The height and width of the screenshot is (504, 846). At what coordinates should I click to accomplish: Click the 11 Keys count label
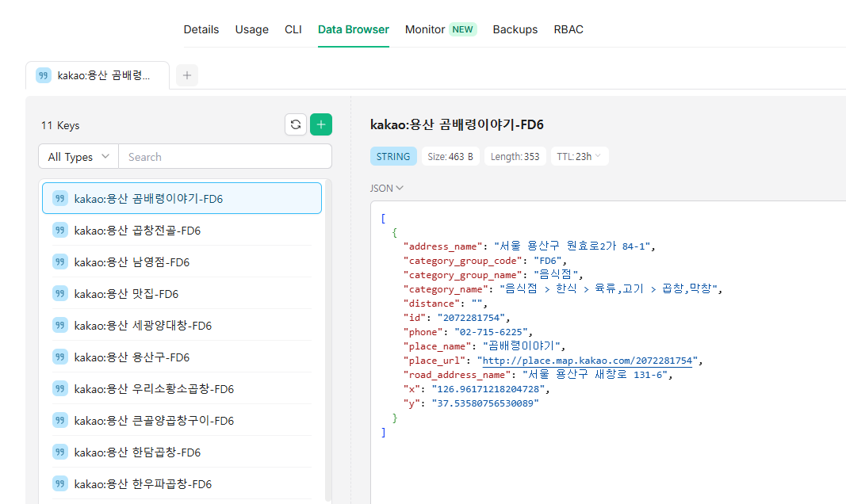click(x=60, y=125)
